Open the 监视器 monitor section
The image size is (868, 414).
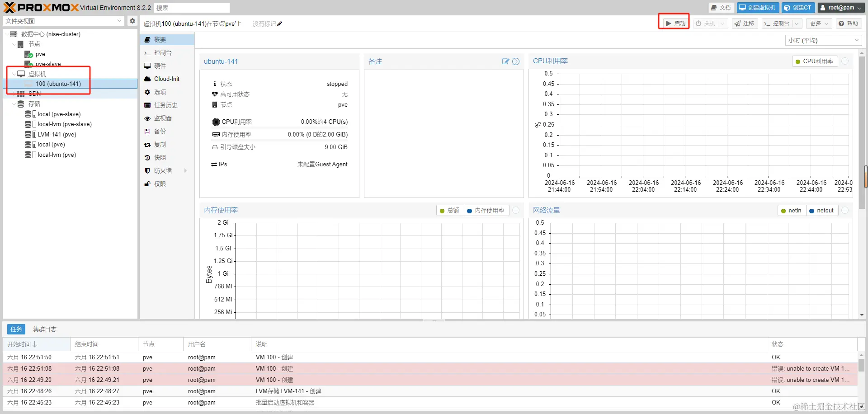[167, 118]
